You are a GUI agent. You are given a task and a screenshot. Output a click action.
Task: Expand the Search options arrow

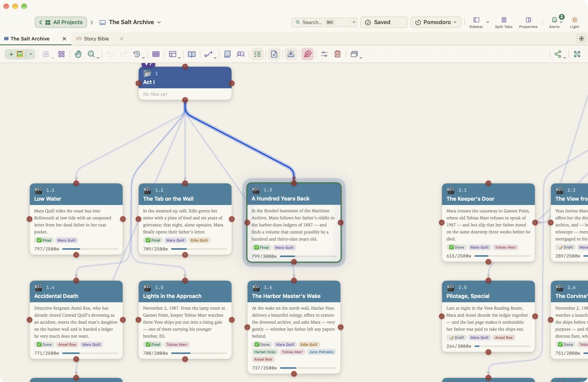pyautogui.click(x=353, y=22)
